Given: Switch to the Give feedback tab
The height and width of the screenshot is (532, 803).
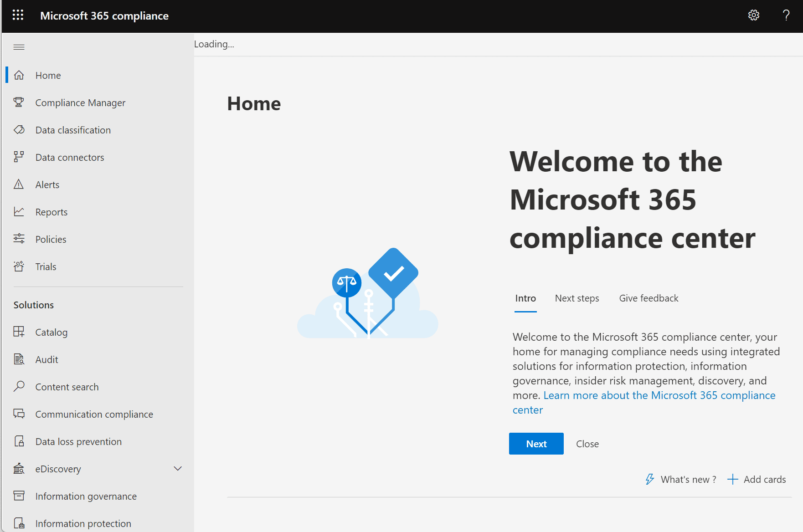Looking at the screenshot, I should point(648,298).
